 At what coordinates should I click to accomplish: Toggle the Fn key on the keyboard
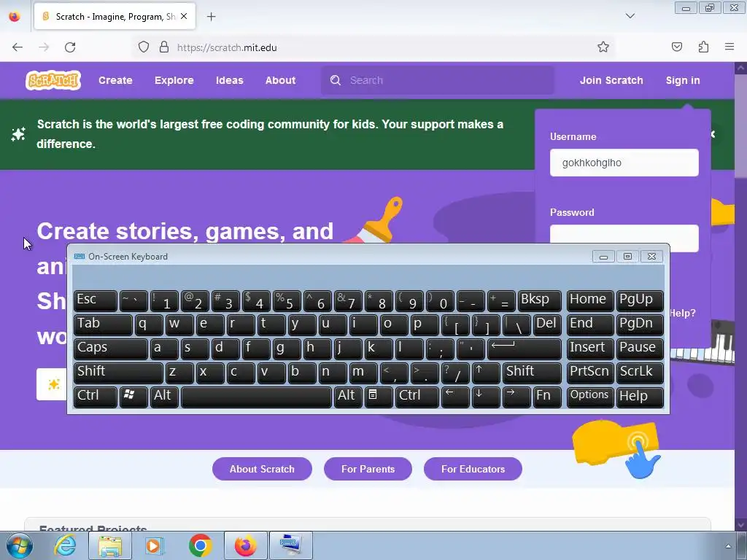click(547, 396)
